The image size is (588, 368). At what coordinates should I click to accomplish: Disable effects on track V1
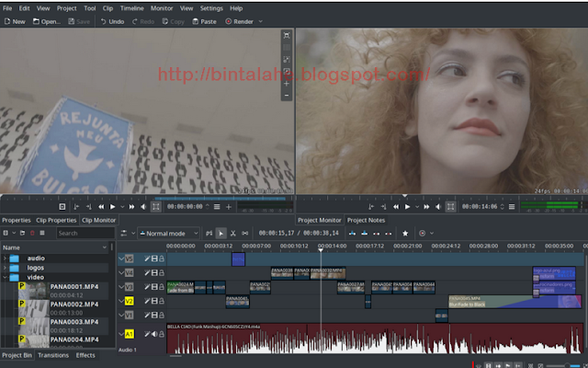pos(147,315)
